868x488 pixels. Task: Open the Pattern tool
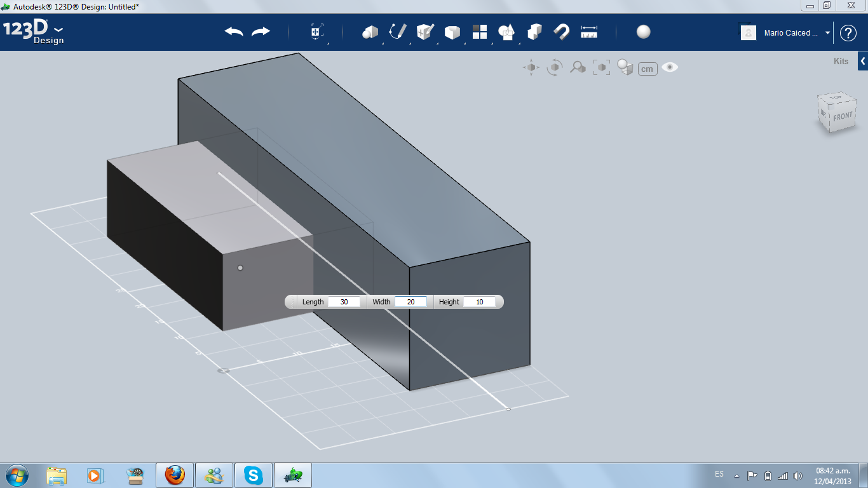point(480,32)
